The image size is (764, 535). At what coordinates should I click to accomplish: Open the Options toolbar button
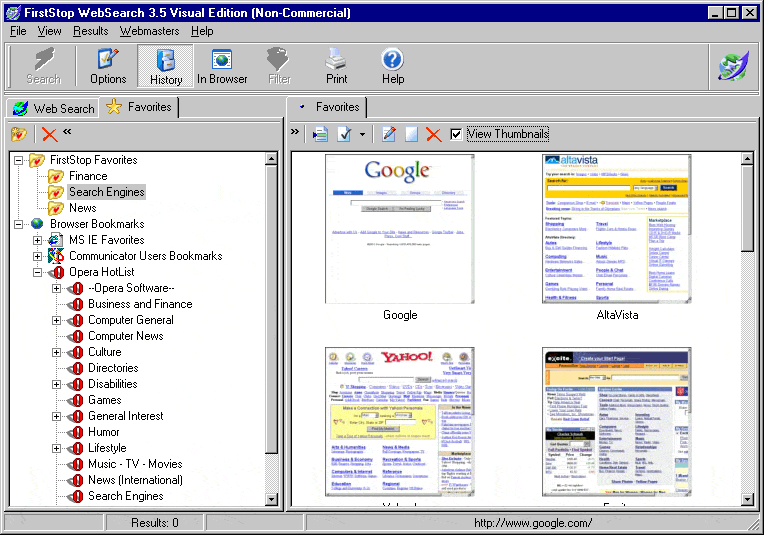(108, 66)
